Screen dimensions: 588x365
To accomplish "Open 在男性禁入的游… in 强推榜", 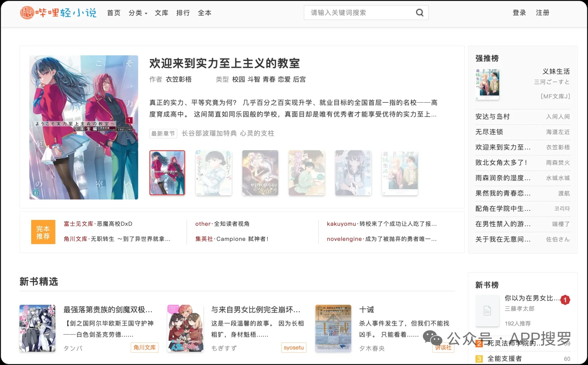I will click(x=503, y=224).
